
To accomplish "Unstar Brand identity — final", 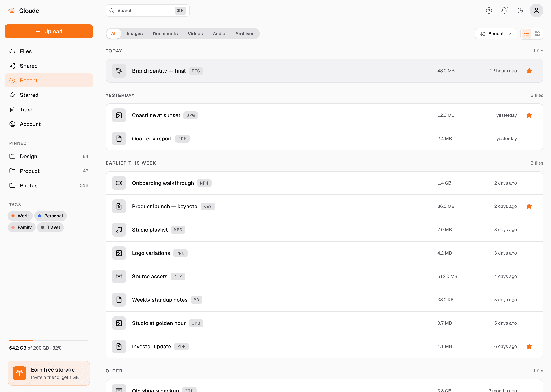I will (529, 71).
